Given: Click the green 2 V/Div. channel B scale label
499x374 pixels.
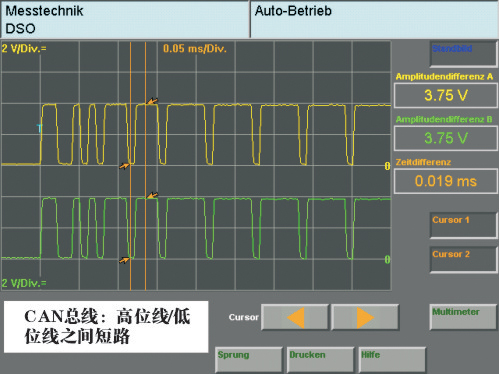Looking at the screenshot, I should pyautogui.click(x=24, y=283).
